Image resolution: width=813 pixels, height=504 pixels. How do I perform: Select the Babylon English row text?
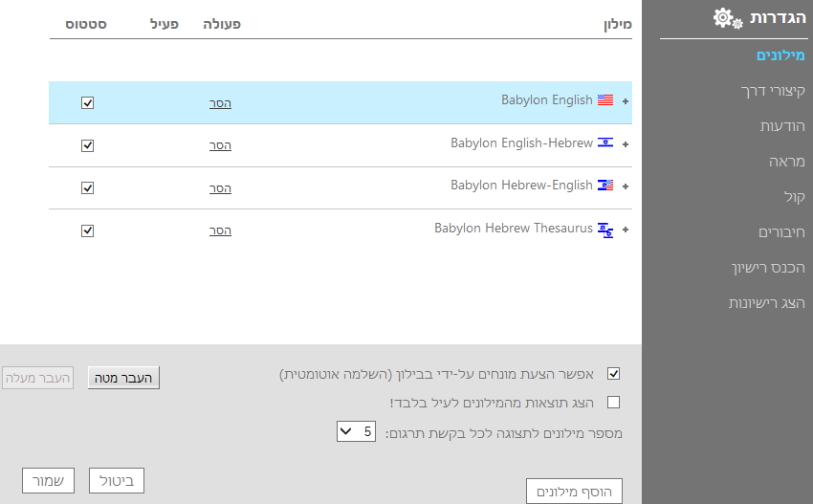tap(546, 100)
